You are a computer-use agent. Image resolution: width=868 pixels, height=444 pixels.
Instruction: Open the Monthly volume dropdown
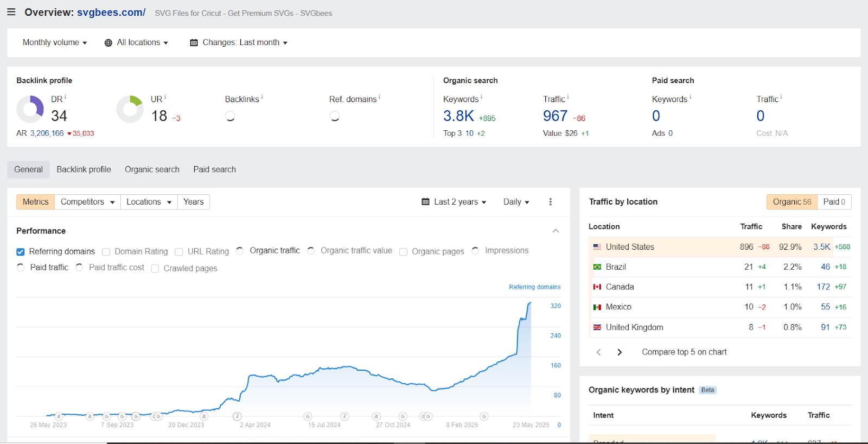[54, 42]
